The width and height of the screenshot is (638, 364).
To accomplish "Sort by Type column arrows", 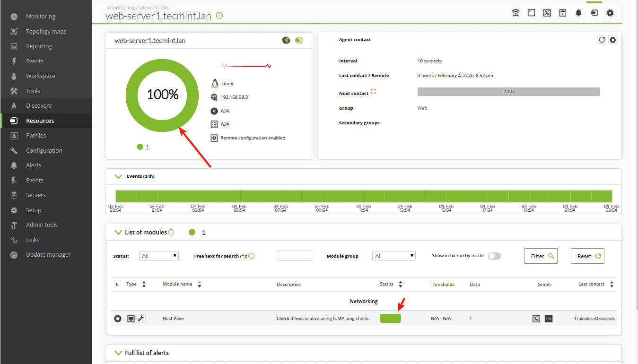I will pos(144,284).
